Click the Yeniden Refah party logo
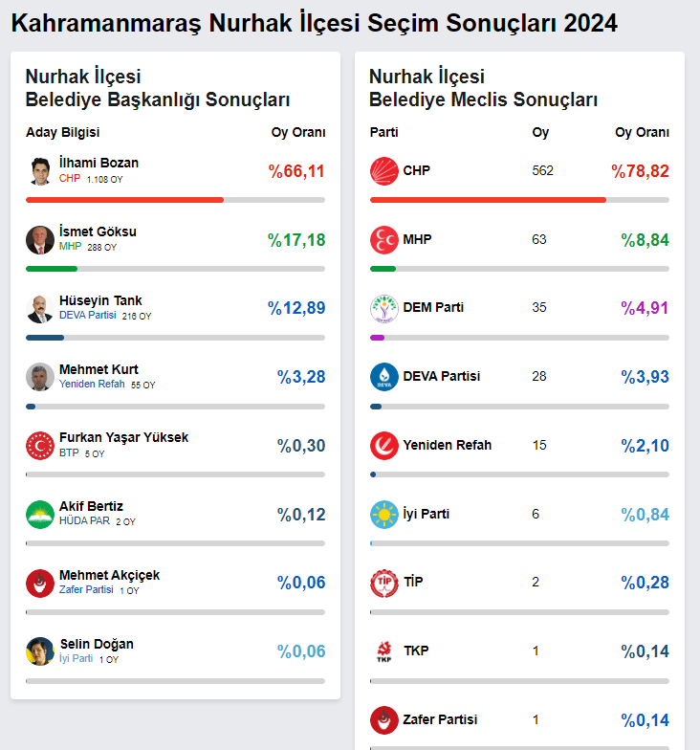Screen dimensions: 700x750 [x=383, y=446]
